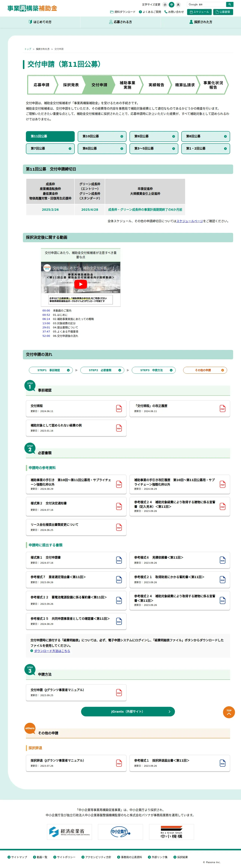
Task: Select the 採択発表 process step
Action: click(x=71, y=85)
